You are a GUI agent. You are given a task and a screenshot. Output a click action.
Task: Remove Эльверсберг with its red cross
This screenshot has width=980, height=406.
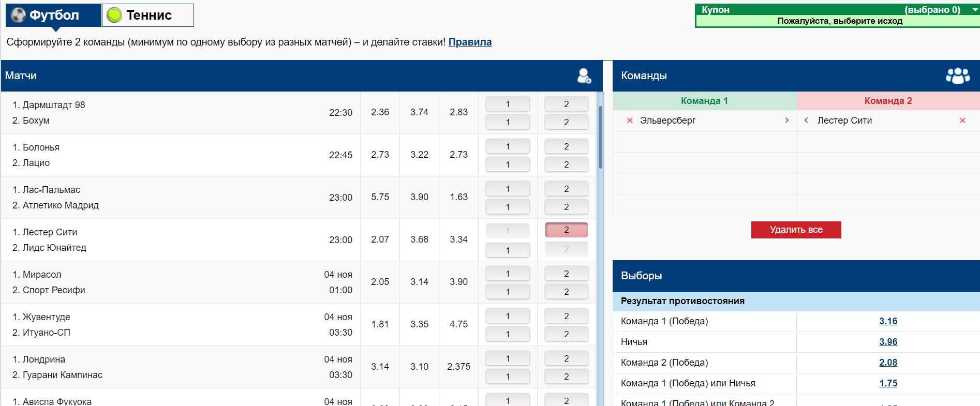tap(630, 121)
